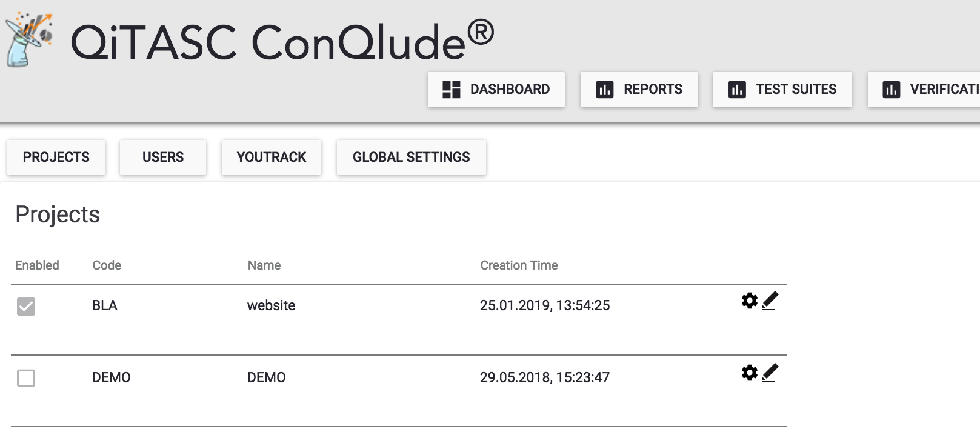Select the DEMO code cell
Screen dimensions: 980x435
(112, 377)
